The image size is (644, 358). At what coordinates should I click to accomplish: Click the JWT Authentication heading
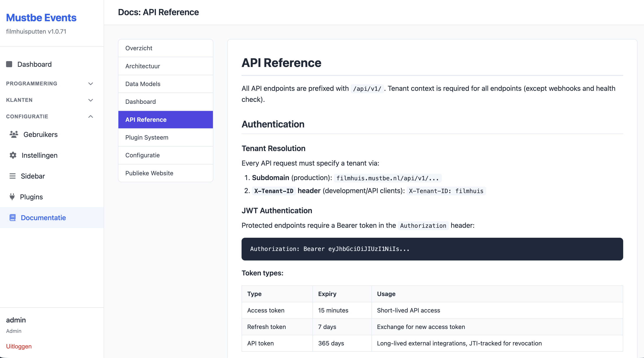pyautogui.click(x=277, y=211)
